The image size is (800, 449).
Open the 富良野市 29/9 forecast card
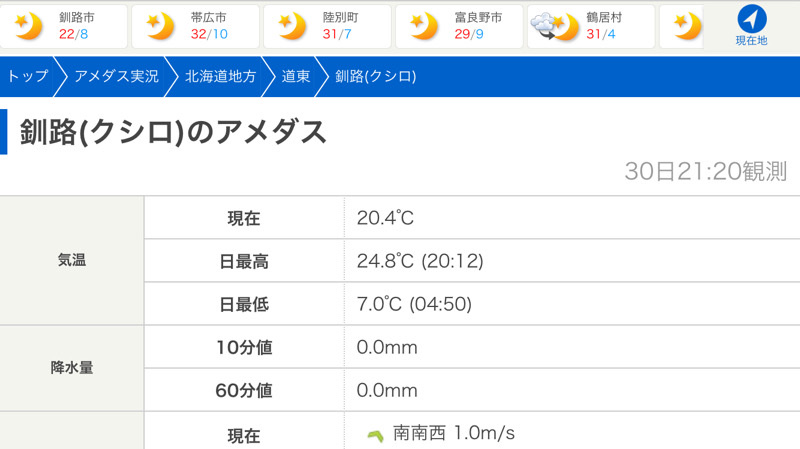coord(459,27)
